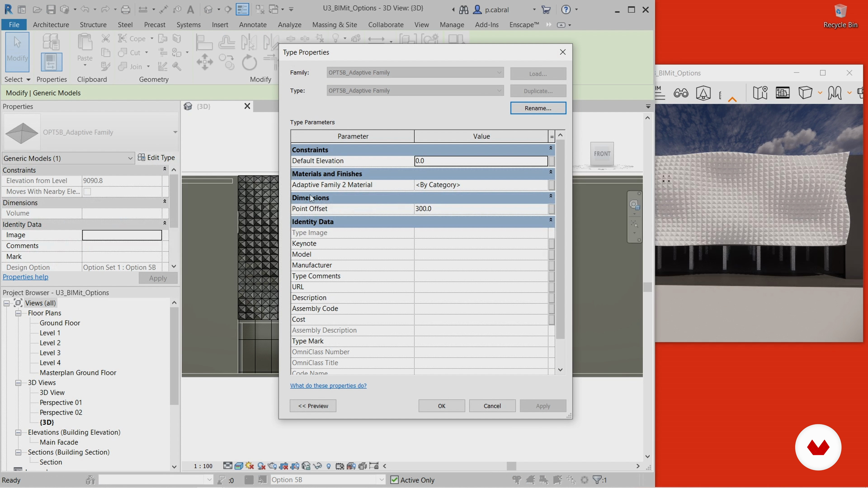Open Generic Models (1) filter dropdown
868x488 pixels.
point(130,158)
